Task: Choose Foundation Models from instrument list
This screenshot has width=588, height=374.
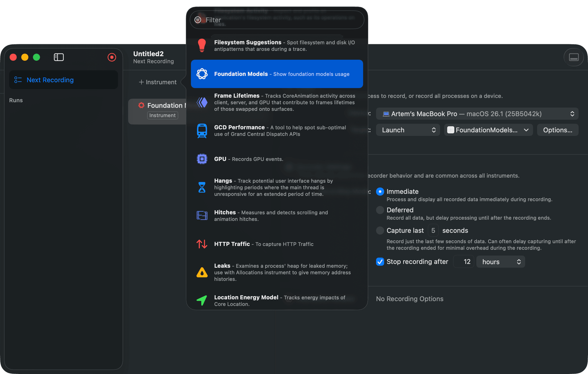Action: tap(277, 74)
